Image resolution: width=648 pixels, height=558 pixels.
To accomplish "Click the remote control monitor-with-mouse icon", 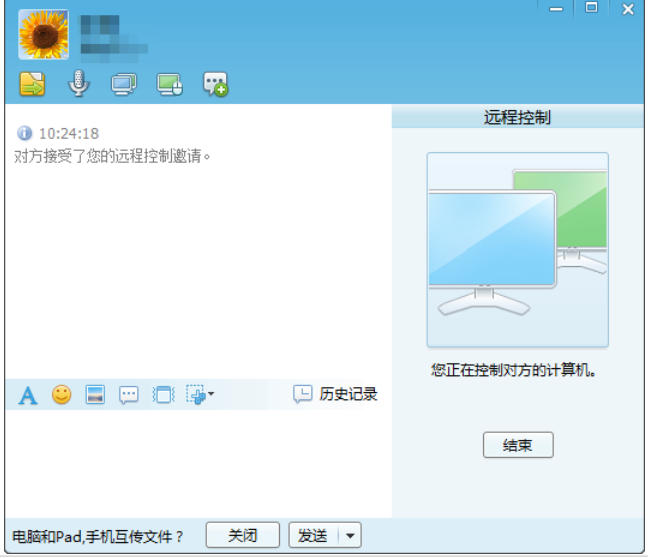I will pos(169,84).
